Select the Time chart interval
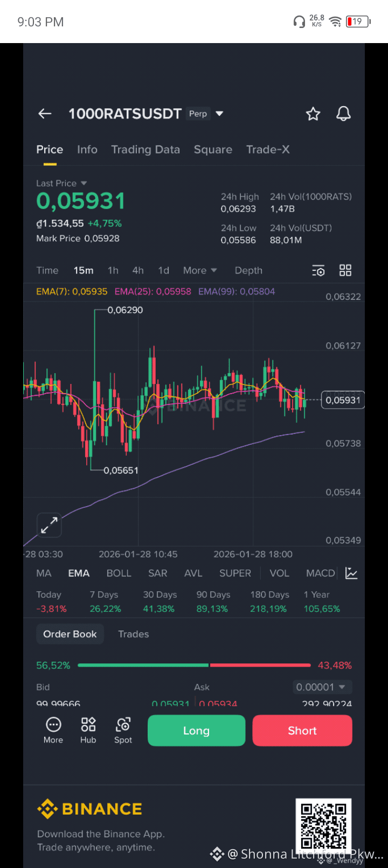 click(47, 270)
